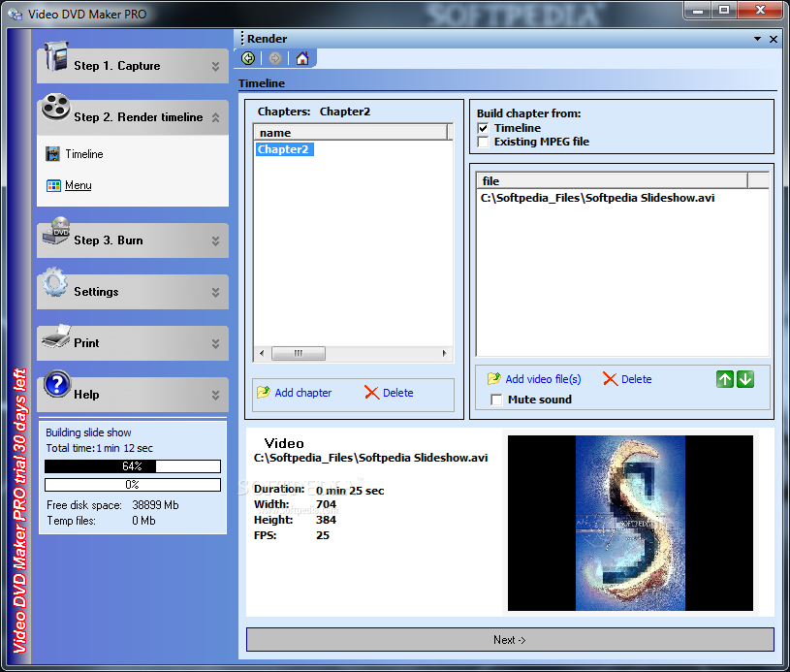
Task: Click the chapters list horizontal scrollbar thumb
Action: (x=299, y=353)
